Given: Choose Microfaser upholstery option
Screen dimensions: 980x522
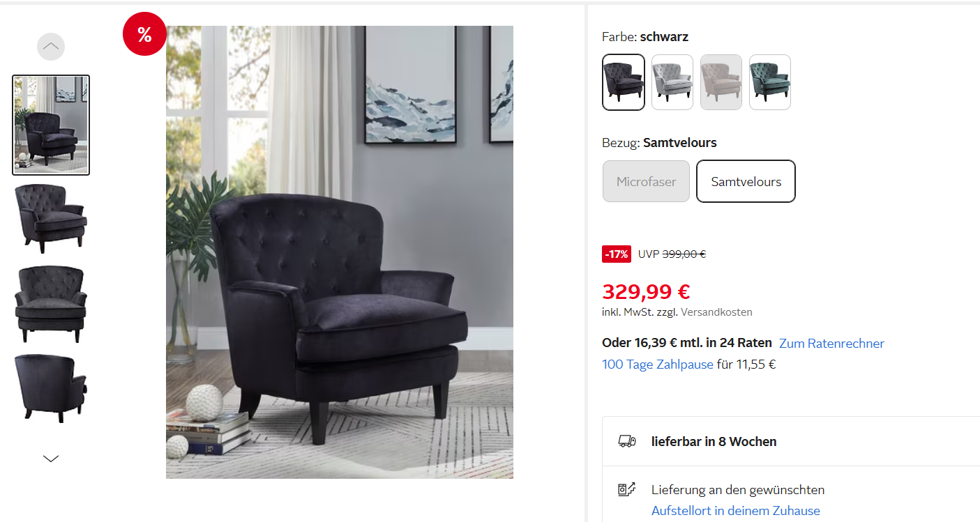Looking at the screenshot, I should (647, 181).
